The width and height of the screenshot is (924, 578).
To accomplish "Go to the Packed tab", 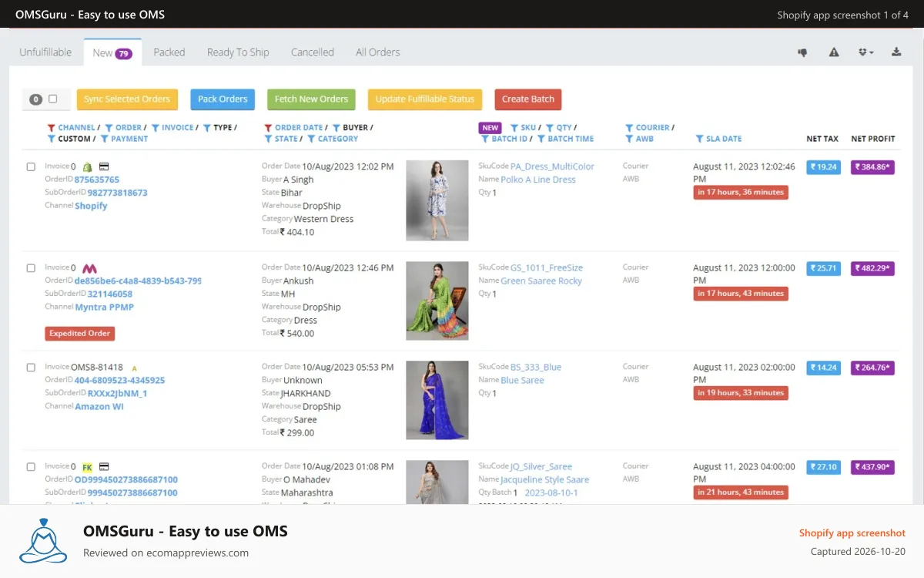I will [169, 52].
